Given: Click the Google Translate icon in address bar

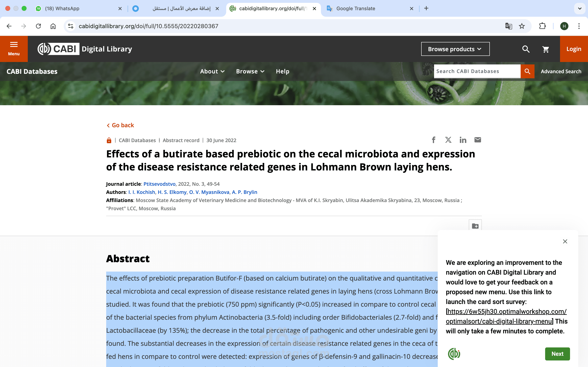Looking at the screenshot, I should pos(508,26).
